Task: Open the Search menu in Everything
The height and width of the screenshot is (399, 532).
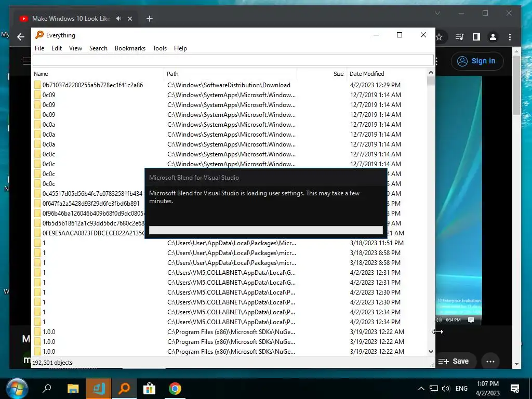Action: (x=98, y=48)
